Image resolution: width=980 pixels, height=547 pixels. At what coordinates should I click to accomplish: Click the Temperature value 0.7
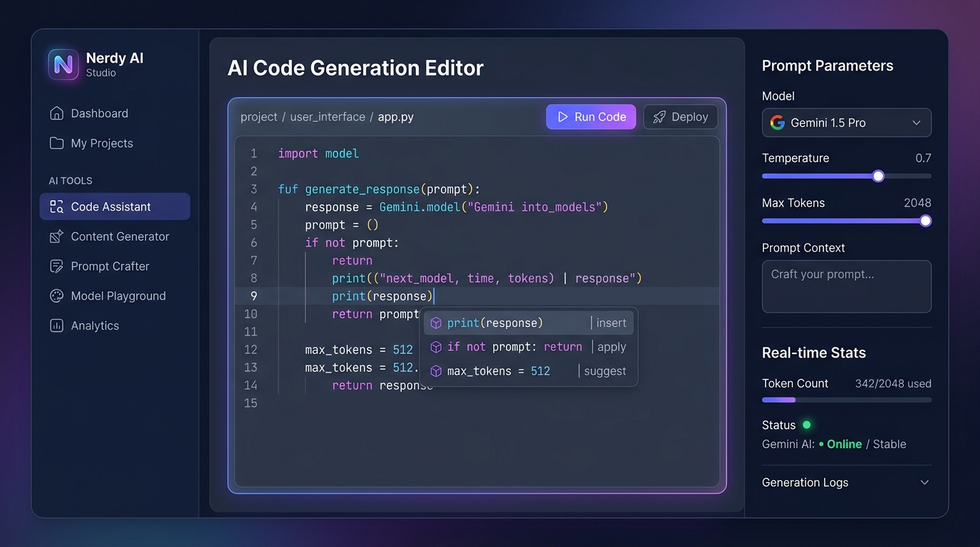(x=923, y=158)
